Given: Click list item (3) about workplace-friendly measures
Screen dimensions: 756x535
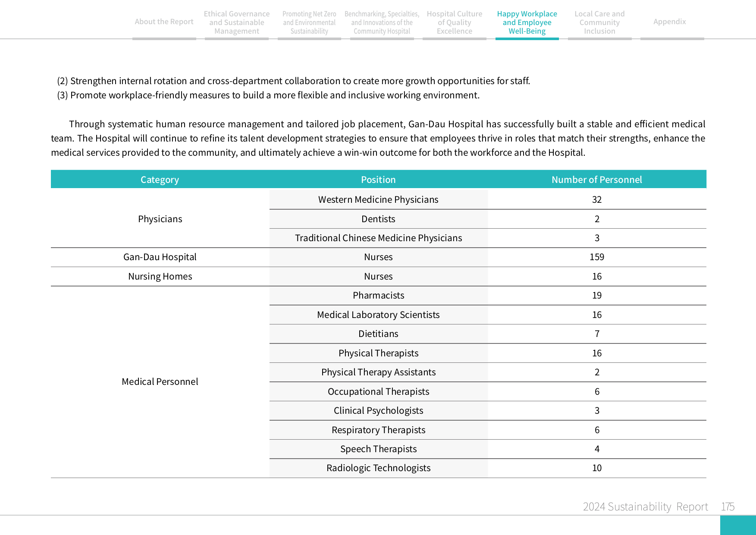Looking at the screenshot, I should pyautogui.click(x=268, y=95).
